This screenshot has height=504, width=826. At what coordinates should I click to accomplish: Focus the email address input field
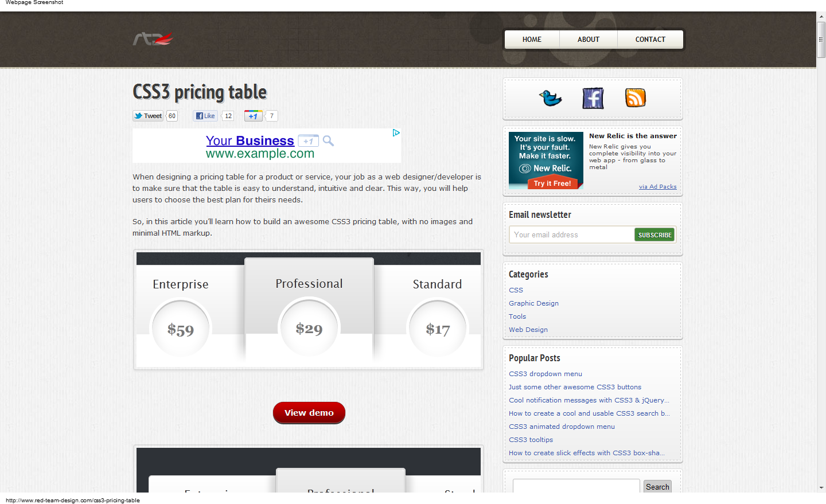pyautogui.click(x=571, y=235)
